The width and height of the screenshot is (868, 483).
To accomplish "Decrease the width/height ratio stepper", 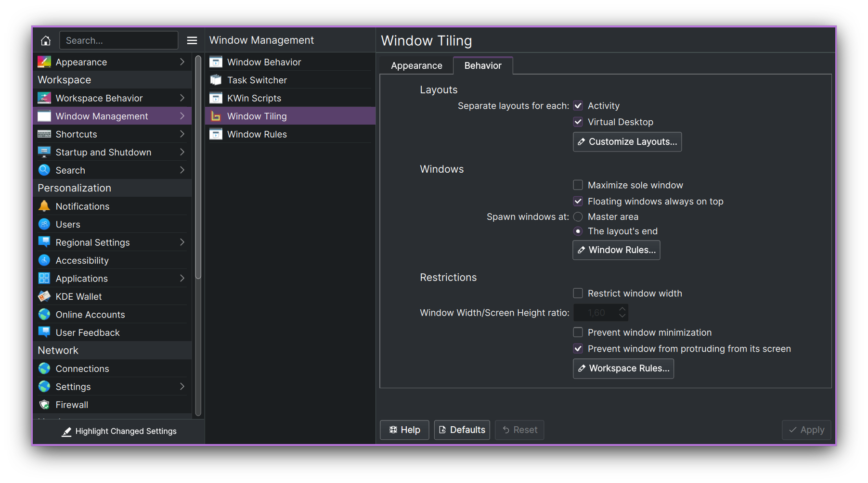I will coord(622,317).
